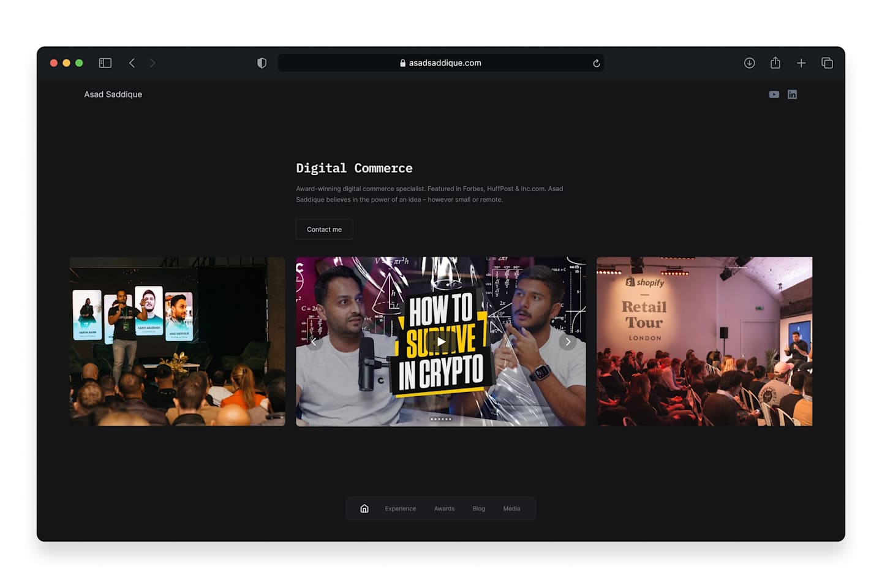The image size is (882, 588).
Task: Add a new tab with plus icon
Action: click(x=801, y=63)
